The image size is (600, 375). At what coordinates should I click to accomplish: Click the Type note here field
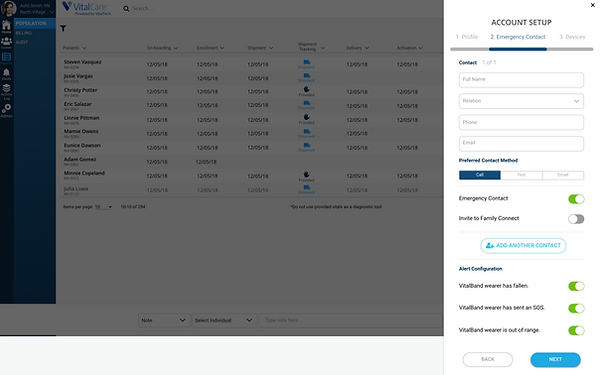click(x=351, y=320)
